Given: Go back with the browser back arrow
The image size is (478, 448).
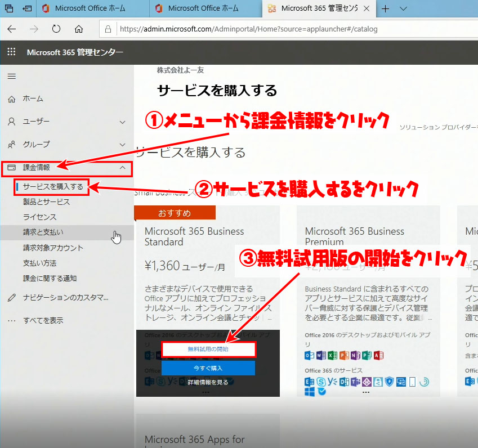Looking at the screenshot, I should [12, 29].
